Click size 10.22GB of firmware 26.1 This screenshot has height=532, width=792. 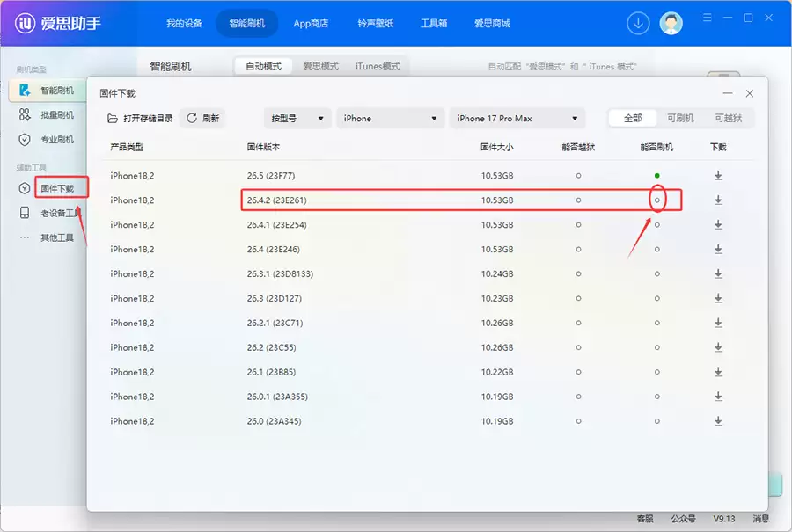pyautogui.click(x=497, y=372)
